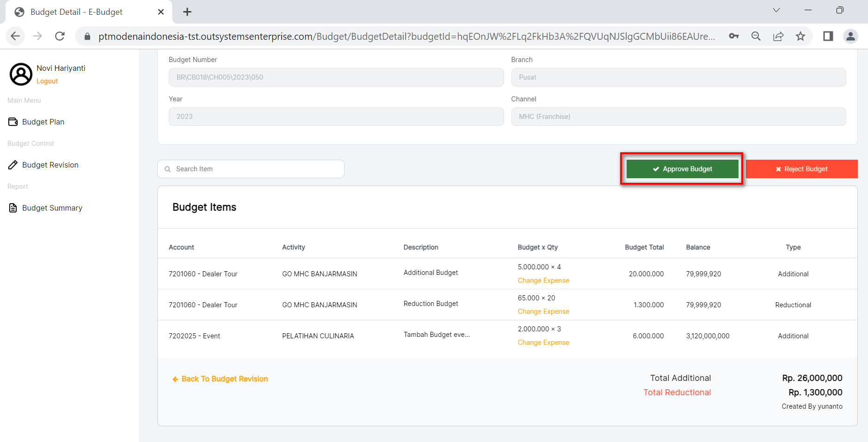Expand the tab search chevron

[x=776, y=10]
